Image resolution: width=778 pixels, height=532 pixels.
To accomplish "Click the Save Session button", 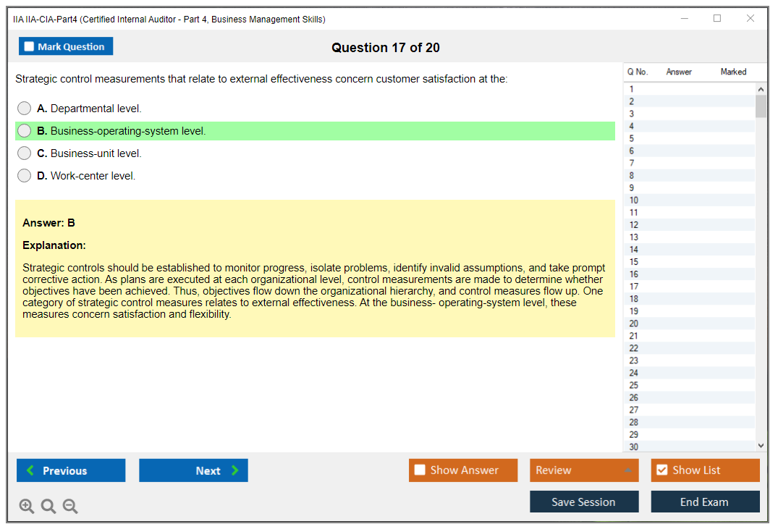I will (x=583, y=502).
